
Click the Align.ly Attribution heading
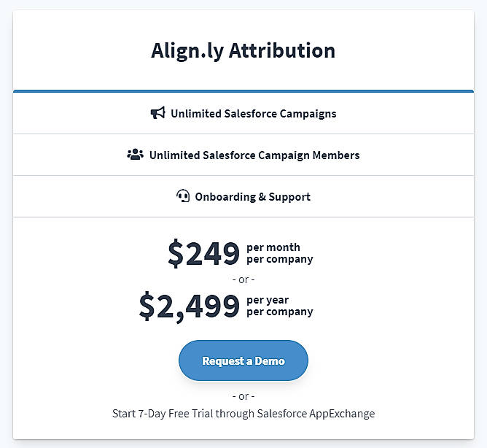pyautogui.click(x=243, y=50)
